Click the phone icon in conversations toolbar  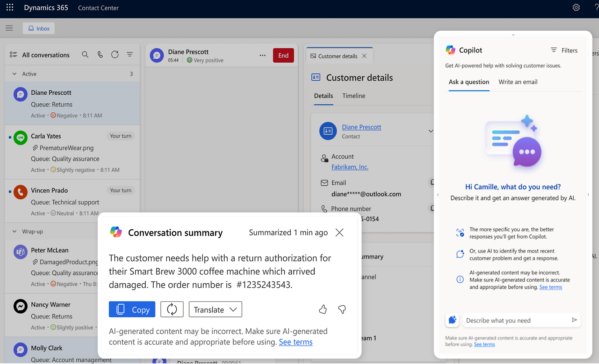click(x=100, y=54)
